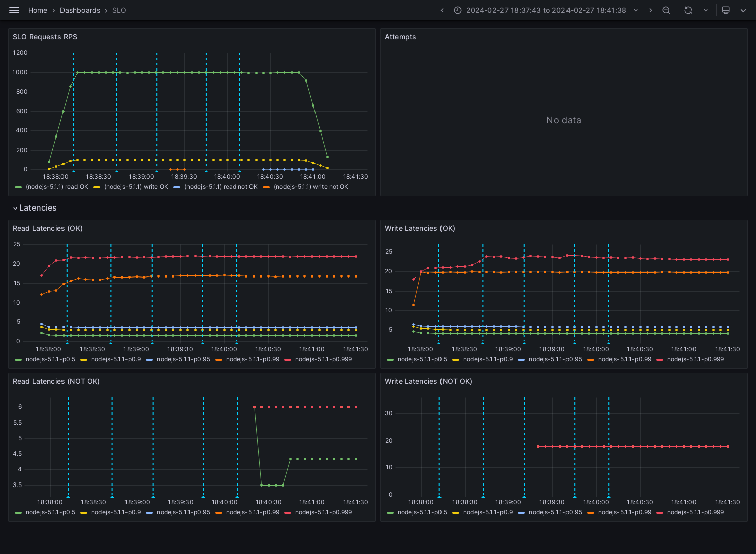Toggle p0.95 series in Write Latencies (OK) legend
The image size is (756, 554).
point(555,359)
